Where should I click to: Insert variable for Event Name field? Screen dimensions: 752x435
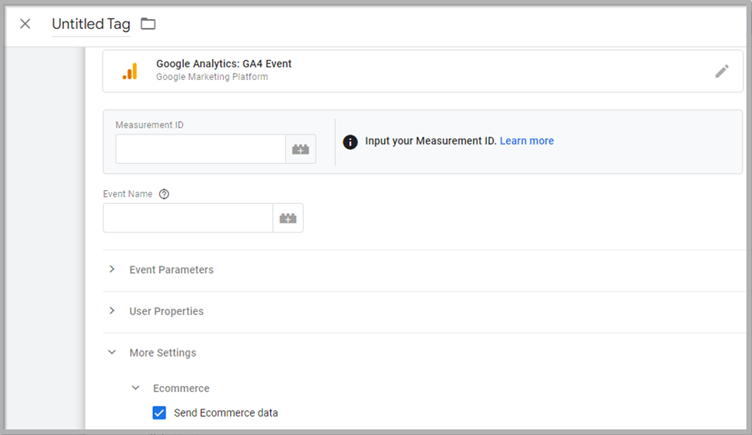pos(288,218)
